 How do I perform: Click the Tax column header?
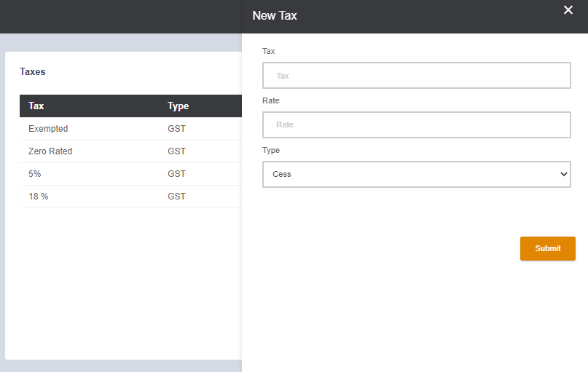pyautogui.click(x=36, y=106)
